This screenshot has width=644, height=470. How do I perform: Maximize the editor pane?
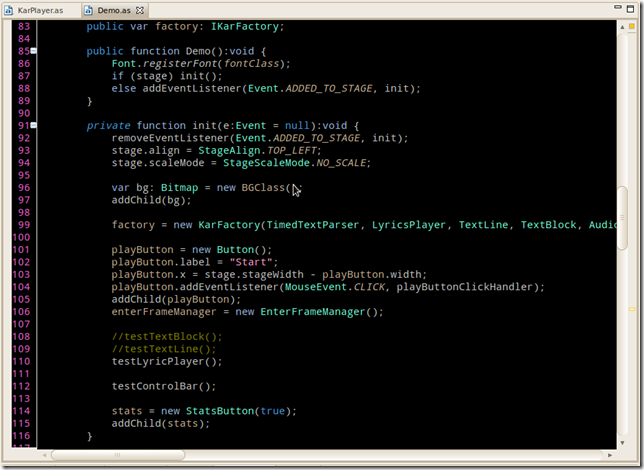tap(630, 9)
